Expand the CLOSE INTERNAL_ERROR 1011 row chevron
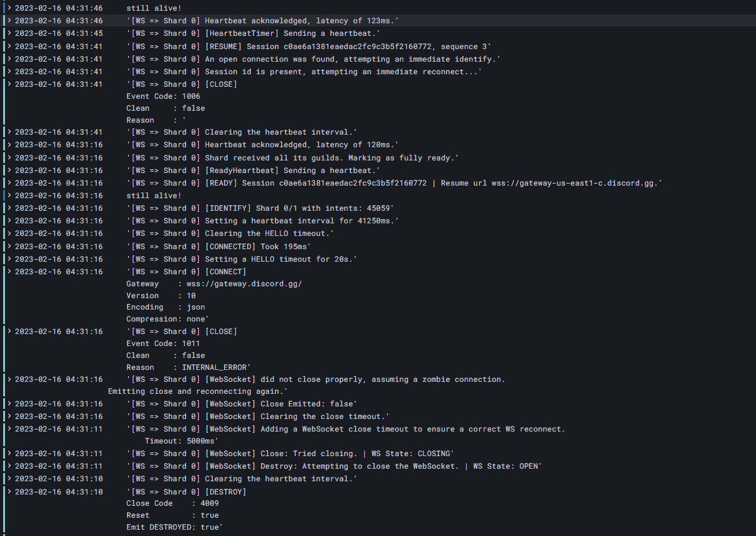 click(x=9, y=332)
